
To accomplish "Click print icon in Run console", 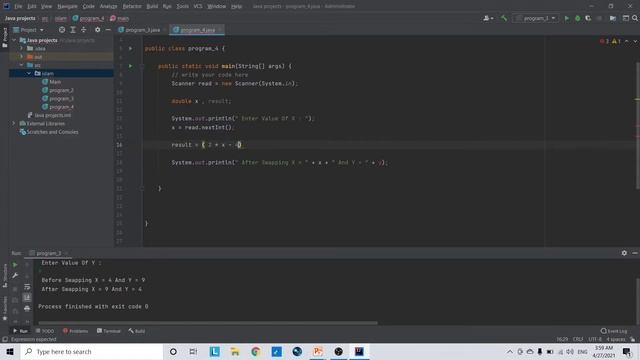I will click(27, 309).
